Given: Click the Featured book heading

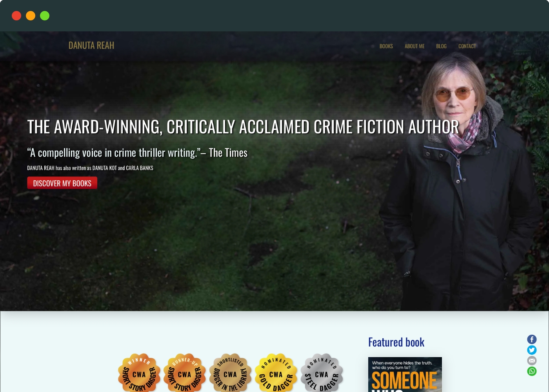Looking at the screenshot, I should coord(396,342).
